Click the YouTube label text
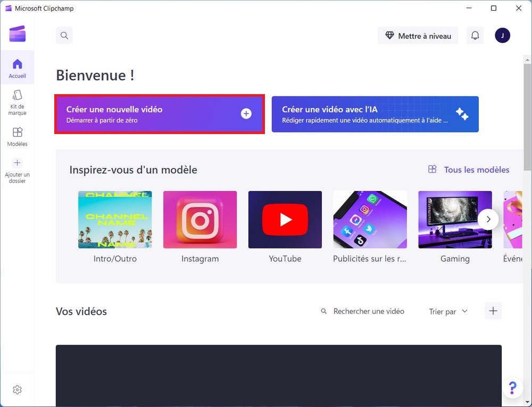The image size is (532, 407). click(x=285, y=259)
